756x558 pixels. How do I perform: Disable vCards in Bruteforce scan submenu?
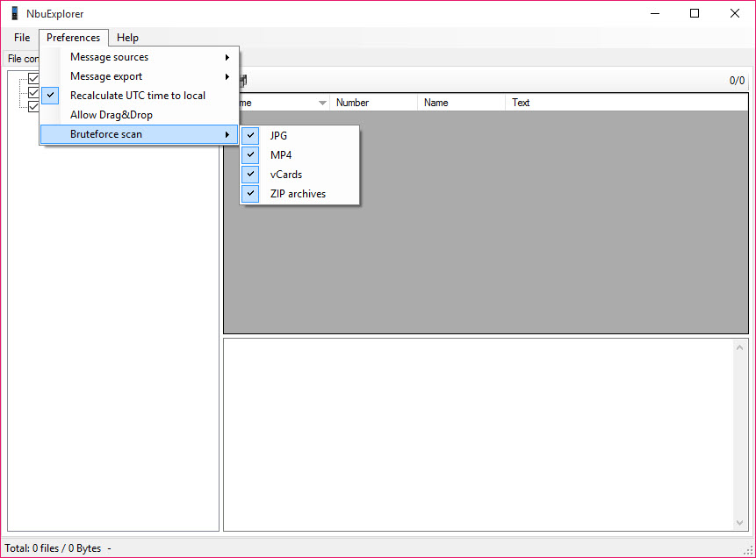[285, 175]
